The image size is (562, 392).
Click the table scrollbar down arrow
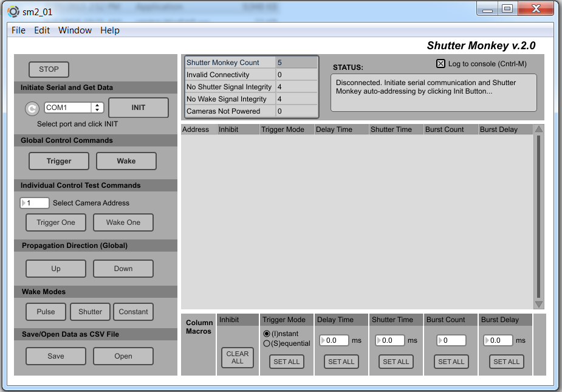click(x=538, y=304)
